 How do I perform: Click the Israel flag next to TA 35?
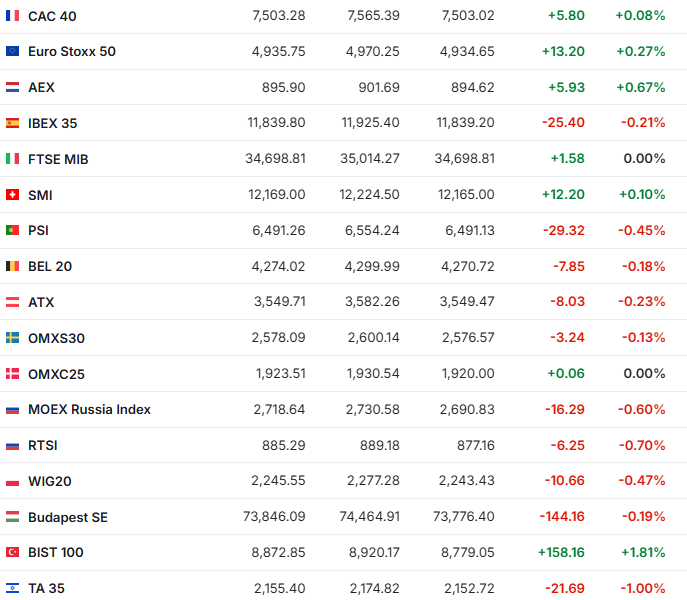click(x=12, y=588)
